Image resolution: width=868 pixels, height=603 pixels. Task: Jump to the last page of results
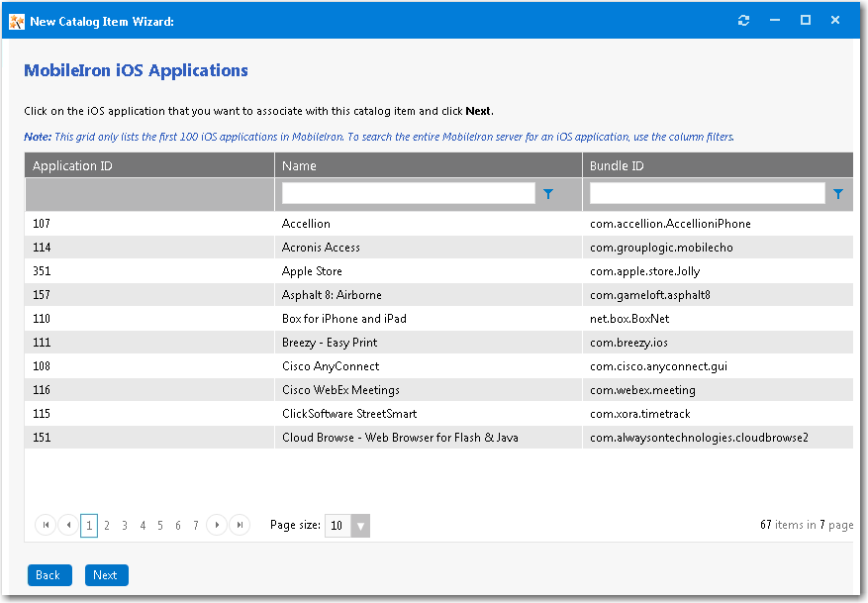pos(240,525)
